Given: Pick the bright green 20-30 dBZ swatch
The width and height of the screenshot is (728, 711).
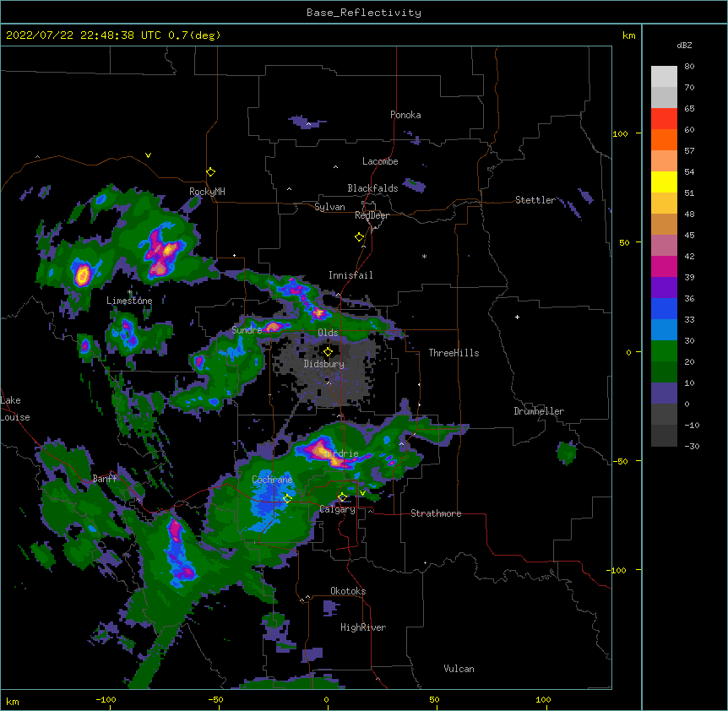Looking at the screenshot, I should pos(664,351).
